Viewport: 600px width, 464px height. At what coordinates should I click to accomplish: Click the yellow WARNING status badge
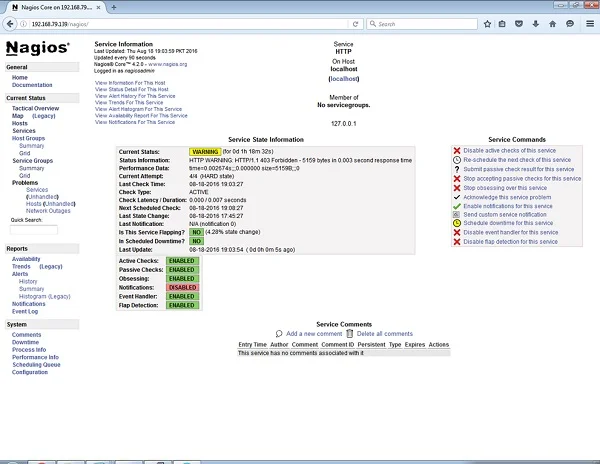pyautogui.click(x=205, y=152)
